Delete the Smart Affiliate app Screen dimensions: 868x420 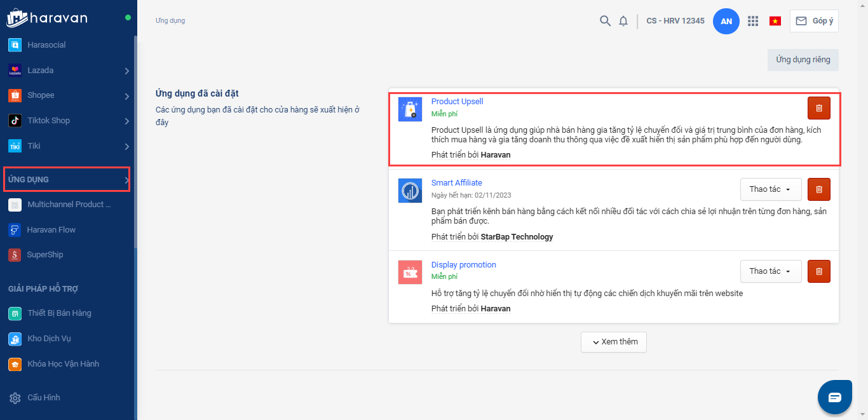point(818,189)
